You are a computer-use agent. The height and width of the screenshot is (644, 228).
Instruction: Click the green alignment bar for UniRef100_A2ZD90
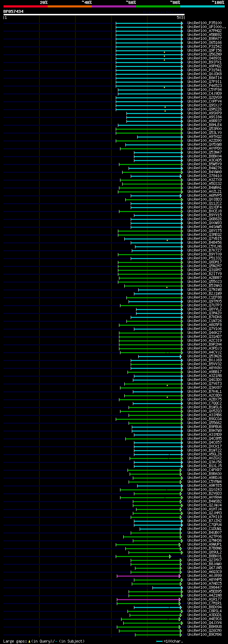(149, 141)
